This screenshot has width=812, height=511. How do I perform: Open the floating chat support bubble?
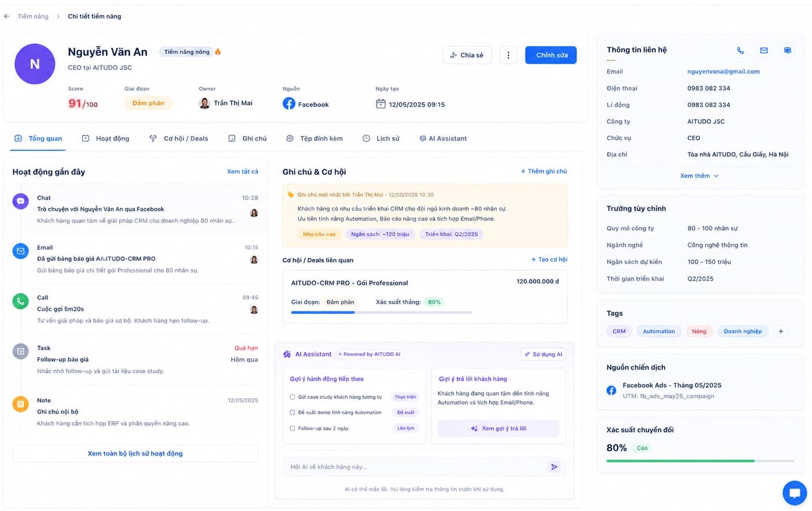(795, 493)
